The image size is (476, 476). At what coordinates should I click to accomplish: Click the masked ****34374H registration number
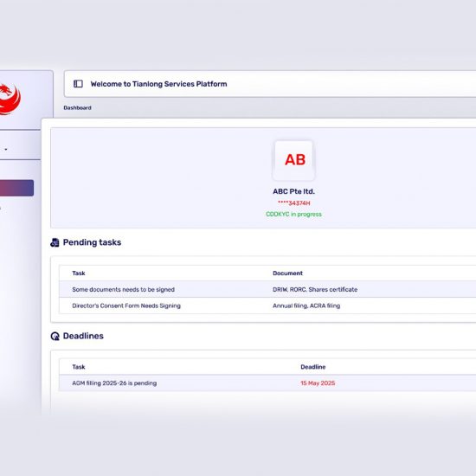point(294,203)
